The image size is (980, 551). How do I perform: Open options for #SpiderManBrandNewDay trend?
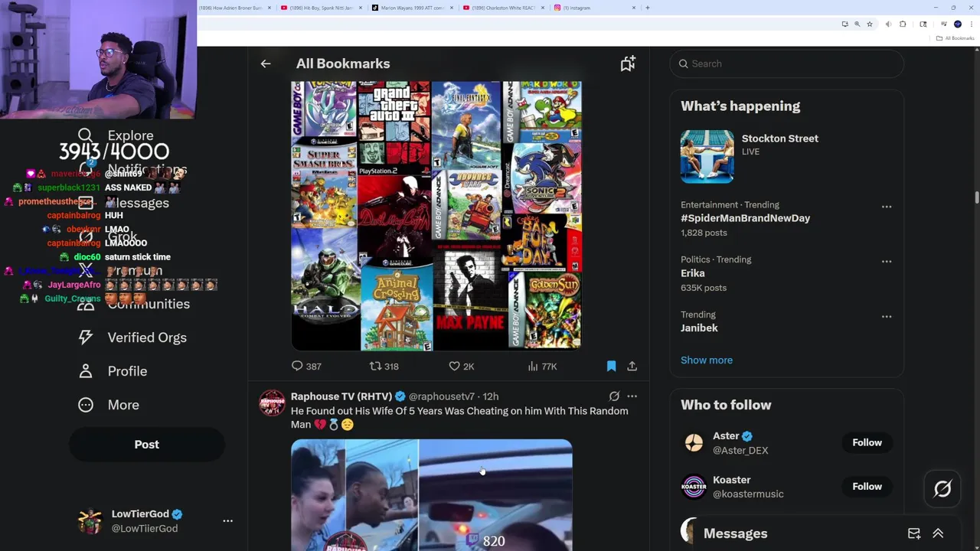[x=887, y=207]
